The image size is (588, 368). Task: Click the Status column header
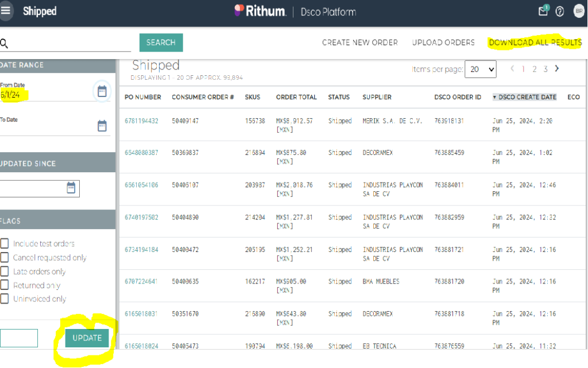pyautogui.click(x=339, y=97)
